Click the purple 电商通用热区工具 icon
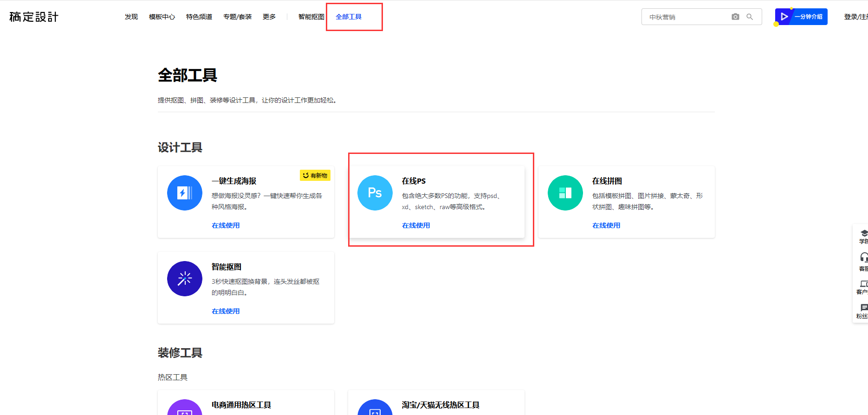This screenshot has height=415, width=868. click(185, 408)
